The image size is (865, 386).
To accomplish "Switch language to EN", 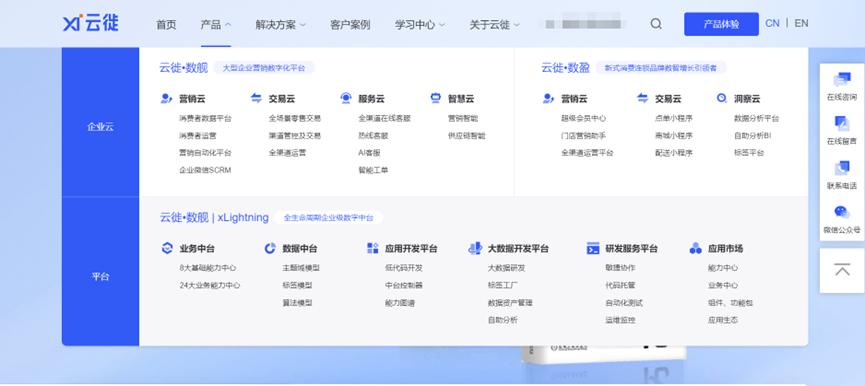I will tap(802, 23).
